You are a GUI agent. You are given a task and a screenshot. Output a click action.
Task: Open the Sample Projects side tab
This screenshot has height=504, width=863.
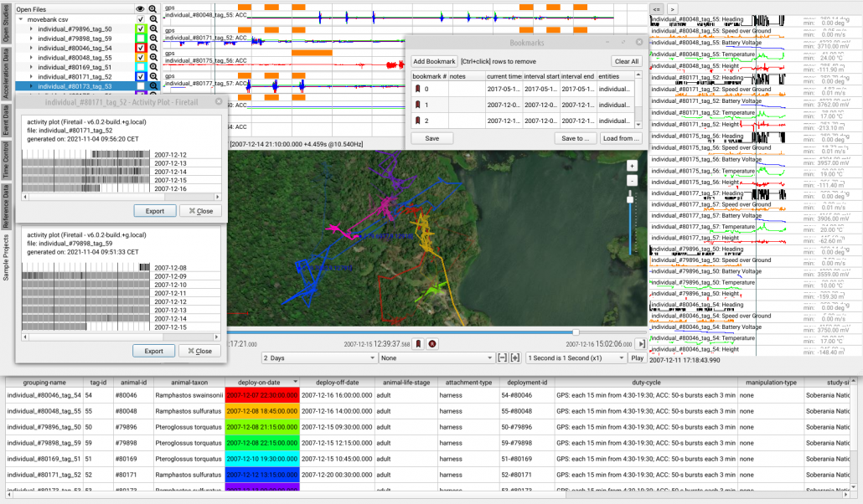click(6, 258)
